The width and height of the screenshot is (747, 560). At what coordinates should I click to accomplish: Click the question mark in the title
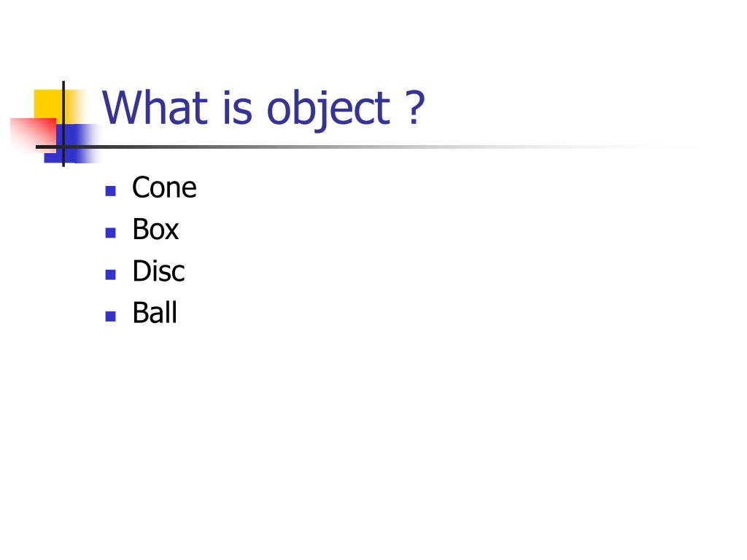[x=415, y=107]
